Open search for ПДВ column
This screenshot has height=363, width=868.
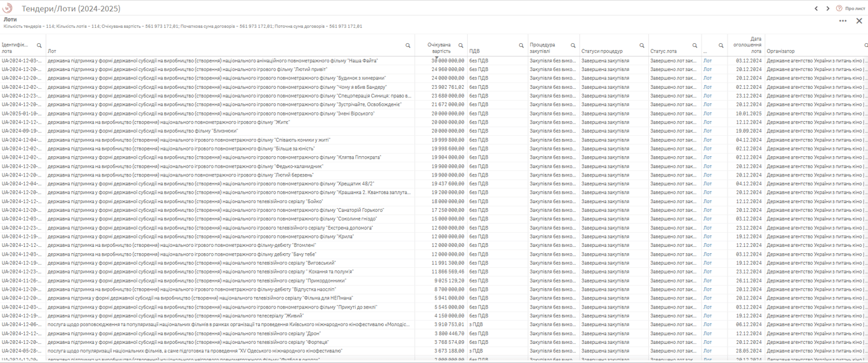[x=521, y=46]
